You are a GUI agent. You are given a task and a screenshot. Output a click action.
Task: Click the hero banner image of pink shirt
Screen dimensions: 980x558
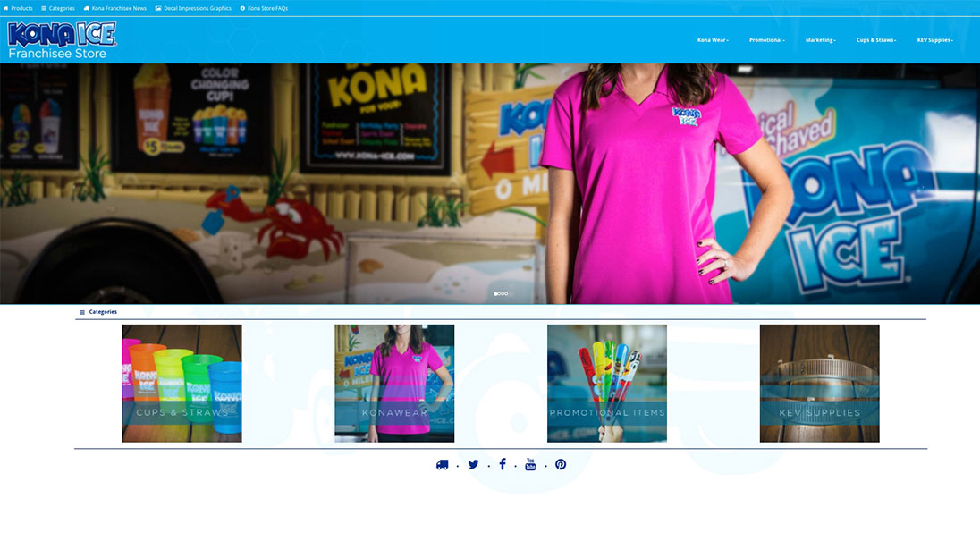tap(490, 183)
